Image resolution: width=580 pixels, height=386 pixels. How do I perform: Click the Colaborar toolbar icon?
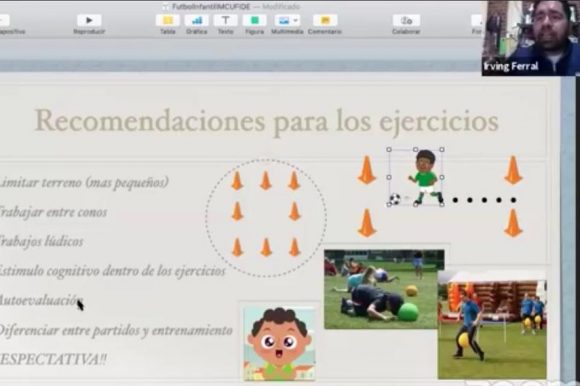[406, 20]
